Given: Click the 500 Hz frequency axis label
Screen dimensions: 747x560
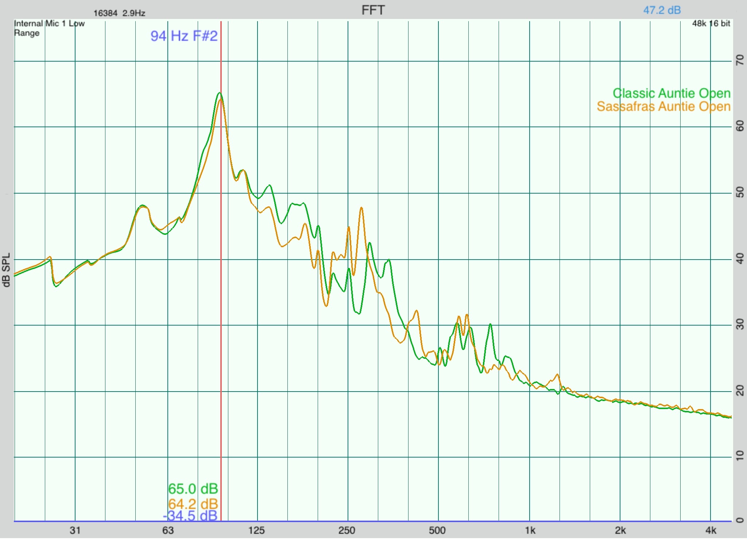Looking at the screenshot, I should (437, 530).
